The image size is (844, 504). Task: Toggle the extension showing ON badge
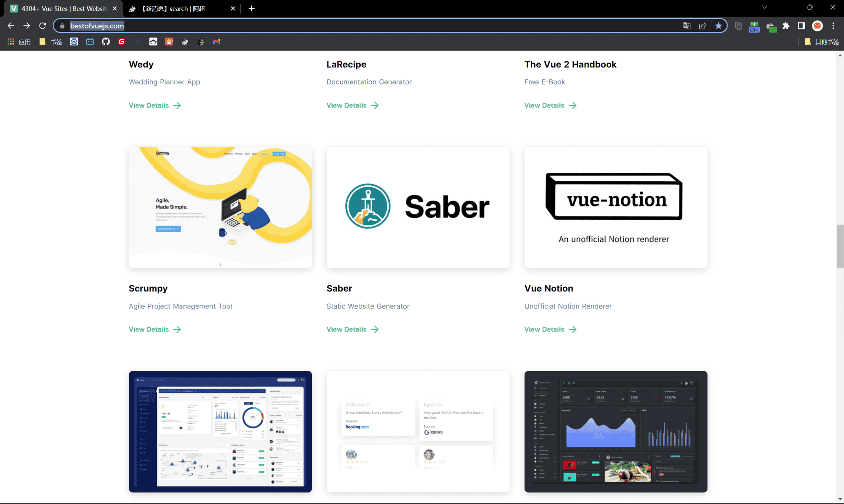[x=754, y=27]
